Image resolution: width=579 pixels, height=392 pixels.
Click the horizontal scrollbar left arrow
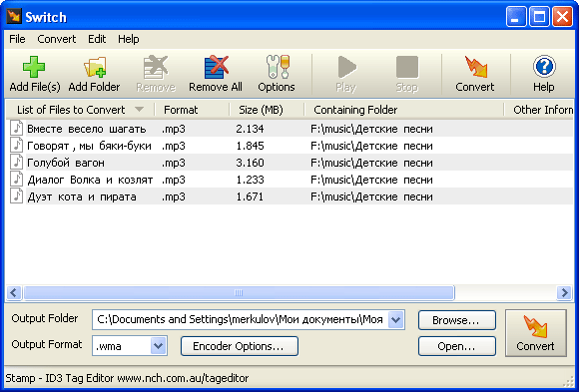(14, 292)
